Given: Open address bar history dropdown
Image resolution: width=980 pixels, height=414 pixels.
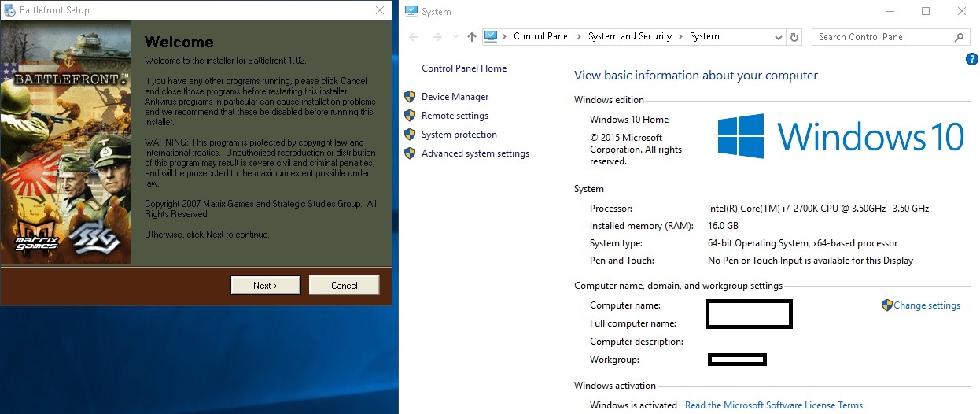Looking at the screenshot, I should click(778, 37).
